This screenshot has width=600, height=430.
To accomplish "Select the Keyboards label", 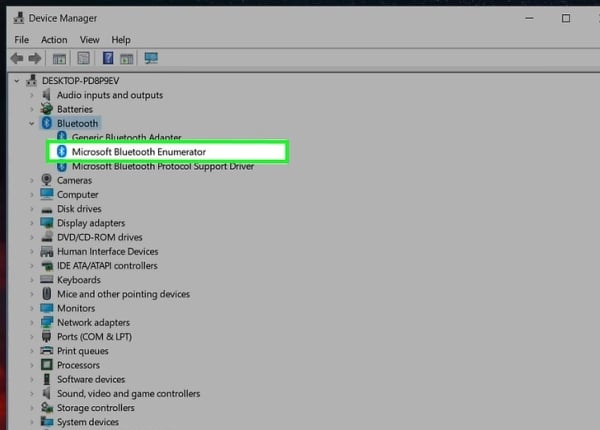I will pos(79,280).
